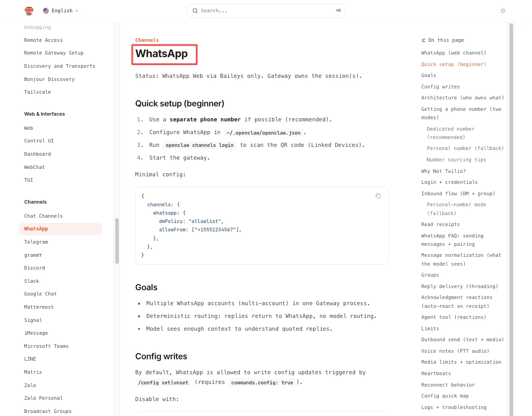Navigate to Heartbeats section in outline
The height and width of the screenshot is (416, 532).
(436, 373)
